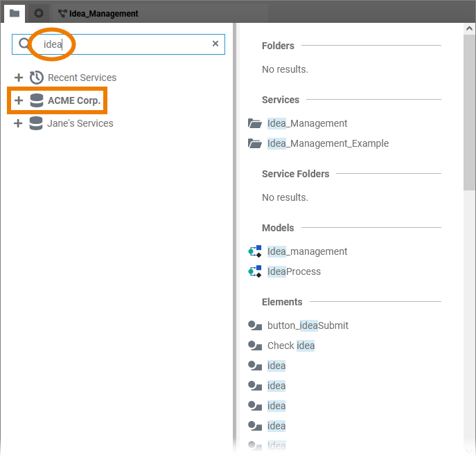476x457 pixels.
Task: Click the Idea_Management_Example folder icon
Action: tap(254, 143)
